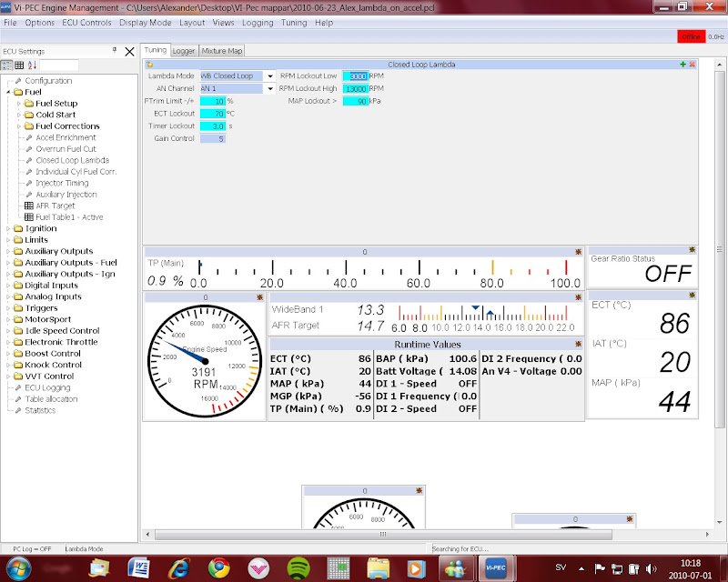The width and height of the screenshot is (728, 582).
Task: Click the RPM Lockout High value field
Action: 355,88
